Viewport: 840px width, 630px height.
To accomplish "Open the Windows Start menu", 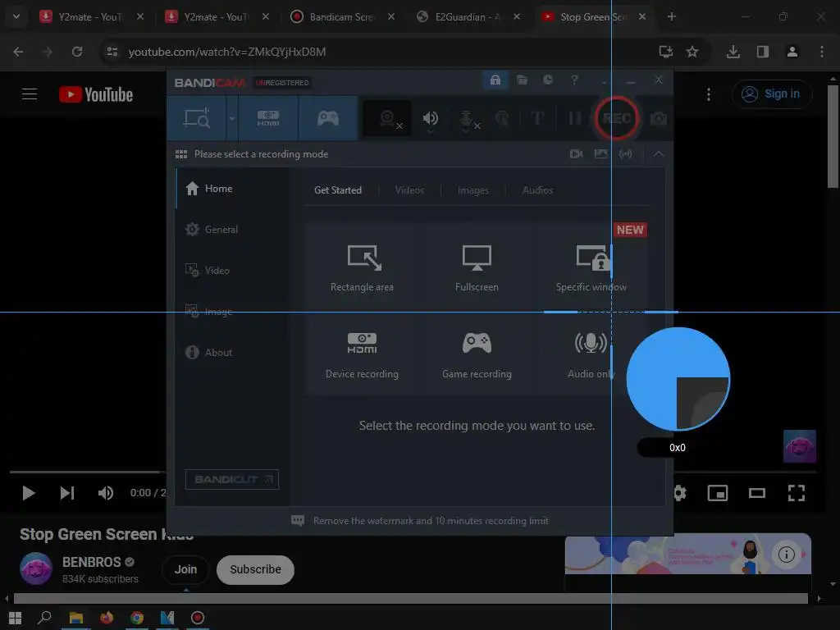I will pos(15,618).
